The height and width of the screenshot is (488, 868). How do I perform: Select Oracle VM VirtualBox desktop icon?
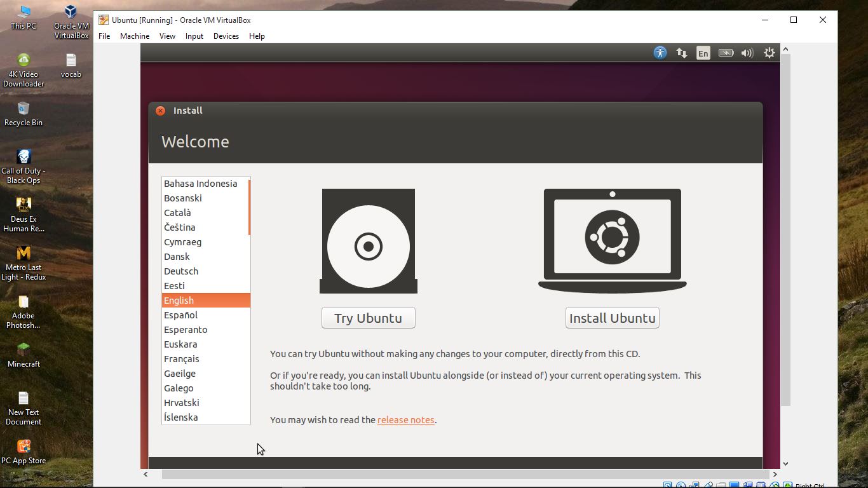point(71,22)
